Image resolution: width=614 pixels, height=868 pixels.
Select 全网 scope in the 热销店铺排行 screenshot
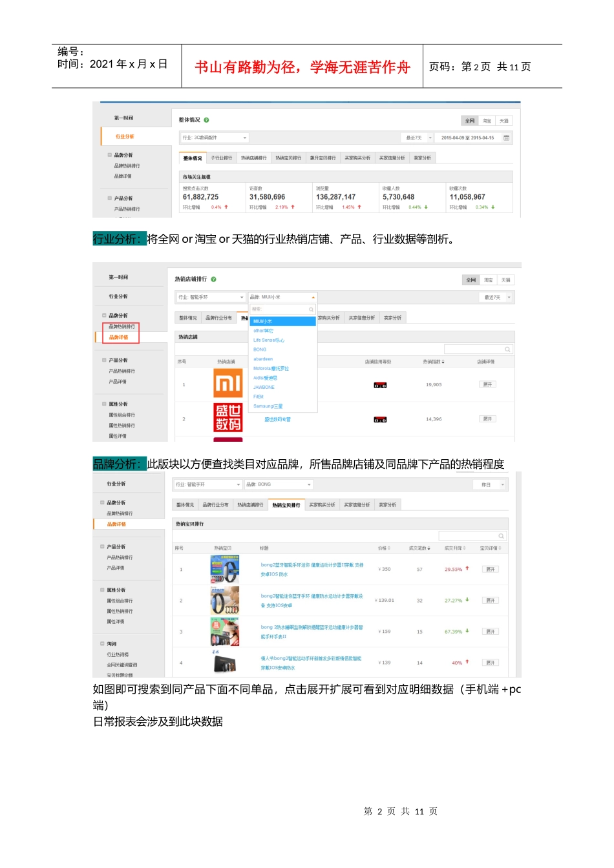click(x=471, y=280)
